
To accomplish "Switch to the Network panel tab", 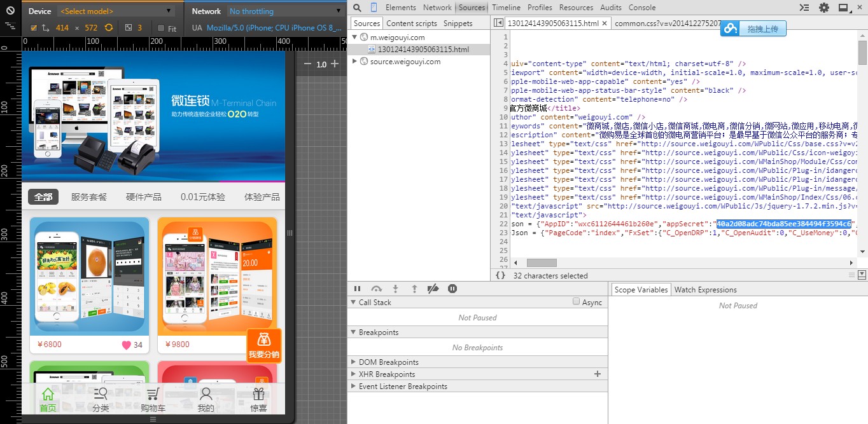I will point(437,8).
